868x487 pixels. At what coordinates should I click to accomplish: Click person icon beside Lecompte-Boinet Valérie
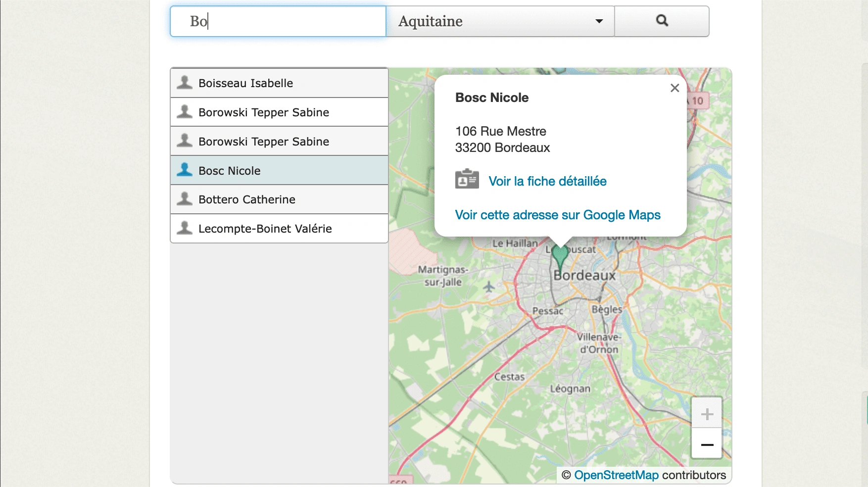pyautogui.click(x=185, y=228)
